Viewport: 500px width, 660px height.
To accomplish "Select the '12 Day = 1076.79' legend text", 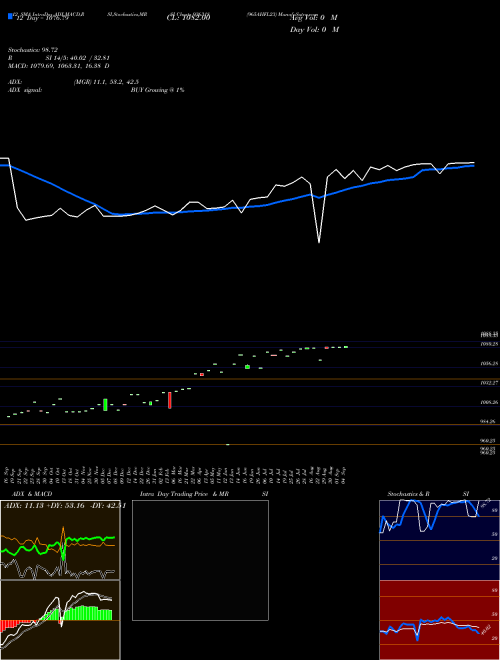I will pos(42,18).
